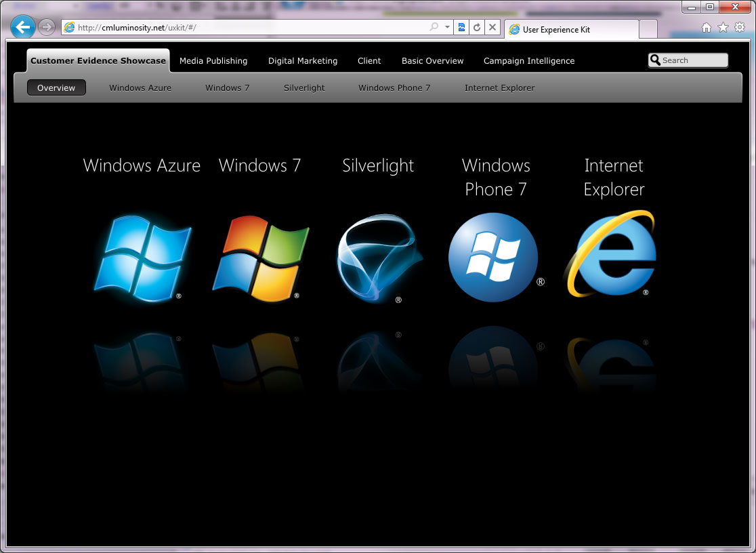Click the large Internet Explorer heading
Viewport: 756px width, 553px height.
(x=614, y=177)
